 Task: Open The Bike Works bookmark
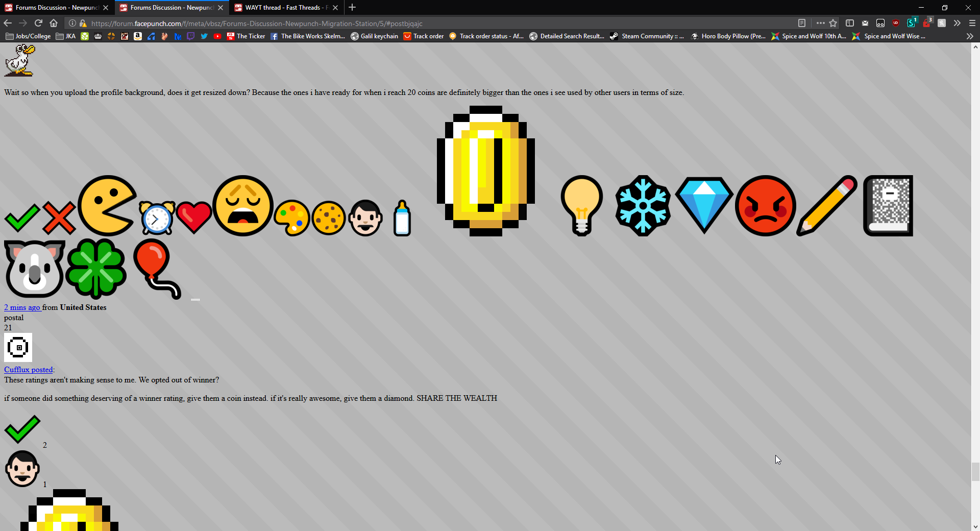click(308, 36)
